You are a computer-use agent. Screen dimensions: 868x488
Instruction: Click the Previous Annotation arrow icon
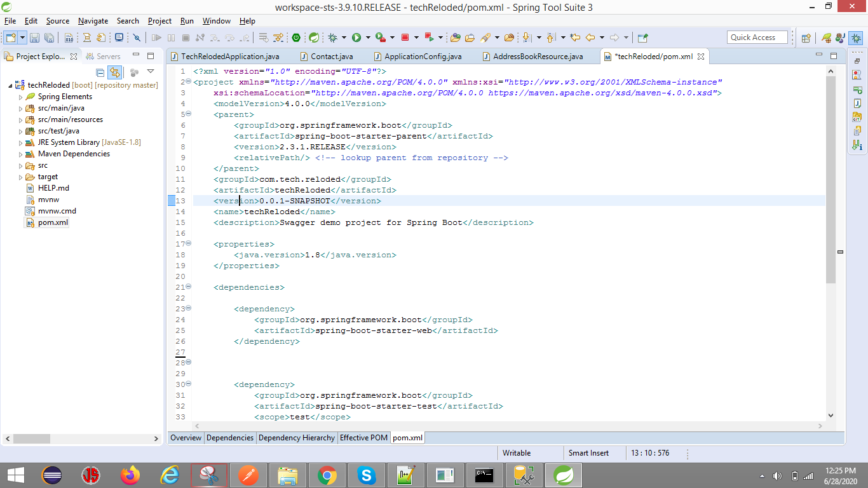tap(550, 37)
